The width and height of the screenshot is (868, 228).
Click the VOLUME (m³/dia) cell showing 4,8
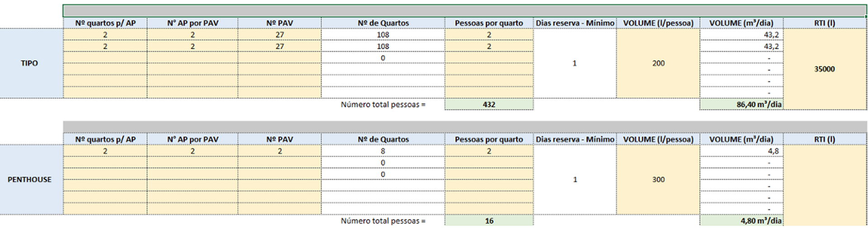pyautogui.click(x=741, y=151)
